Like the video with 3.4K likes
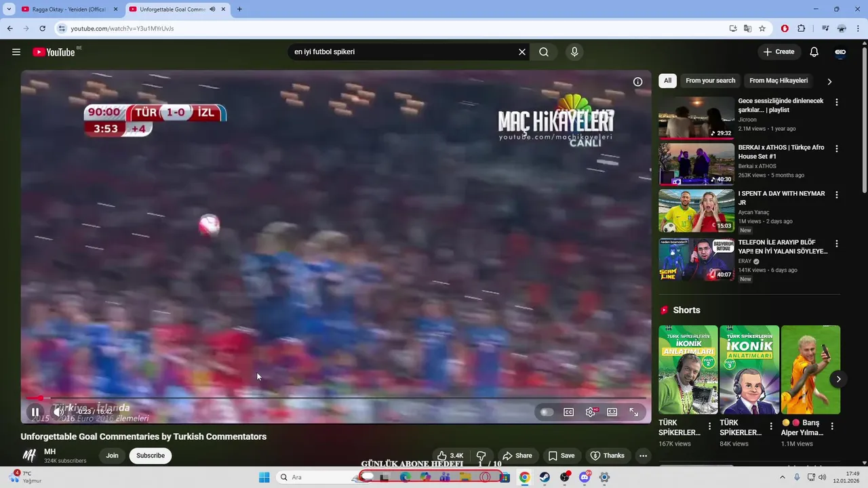The height and width of the screenshot is (488, 868). coord(450,456)
